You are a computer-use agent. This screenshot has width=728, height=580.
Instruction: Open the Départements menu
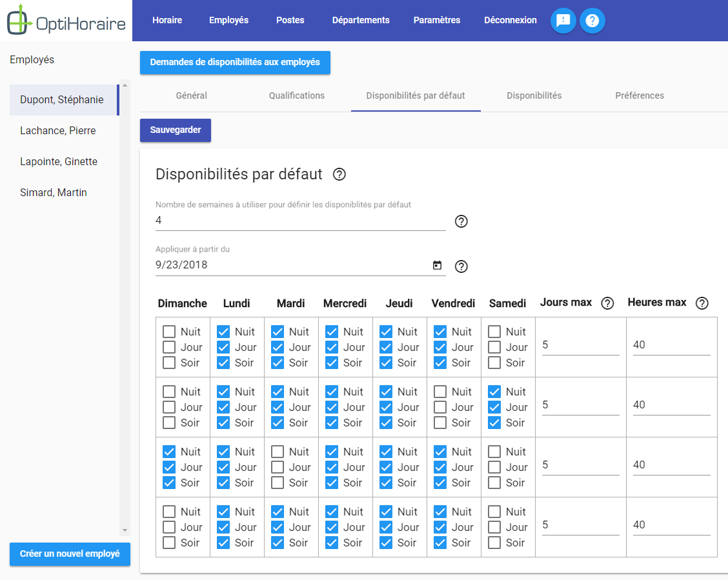click(x=361, y=21)
